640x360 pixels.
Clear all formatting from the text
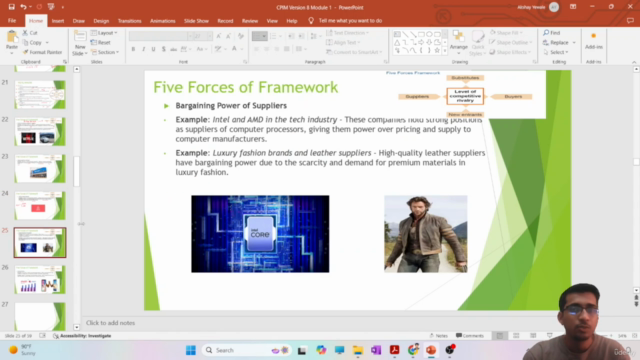coord(241,36)
